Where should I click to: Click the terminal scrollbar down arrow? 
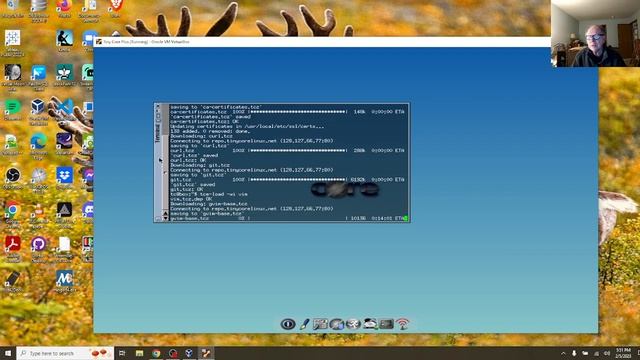(165, 218)
